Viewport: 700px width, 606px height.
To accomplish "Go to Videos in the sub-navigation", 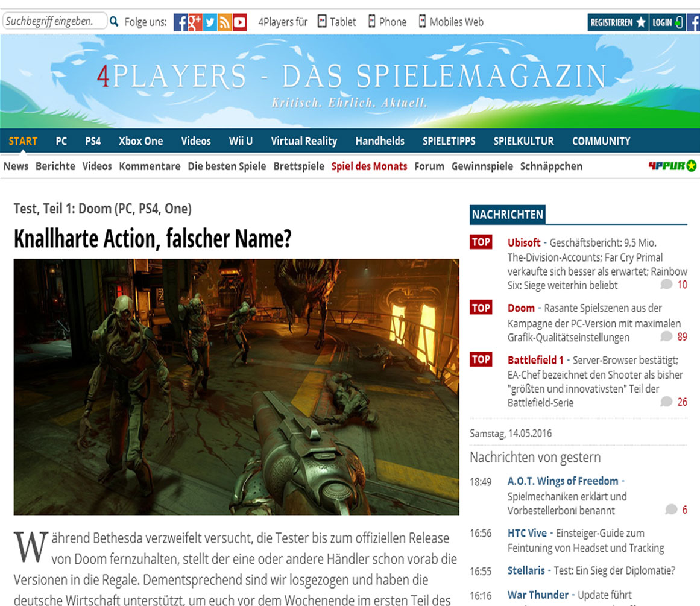I will 97,166.
